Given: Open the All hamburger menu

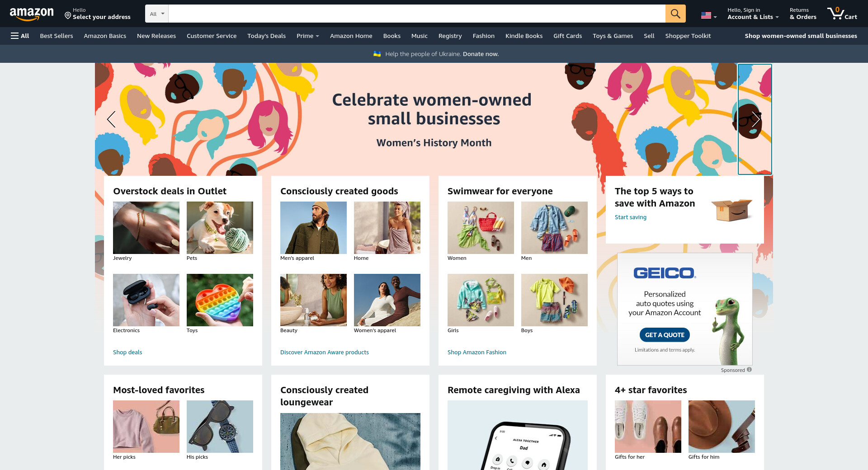Looking at the screenshot, I should (20, 36).
